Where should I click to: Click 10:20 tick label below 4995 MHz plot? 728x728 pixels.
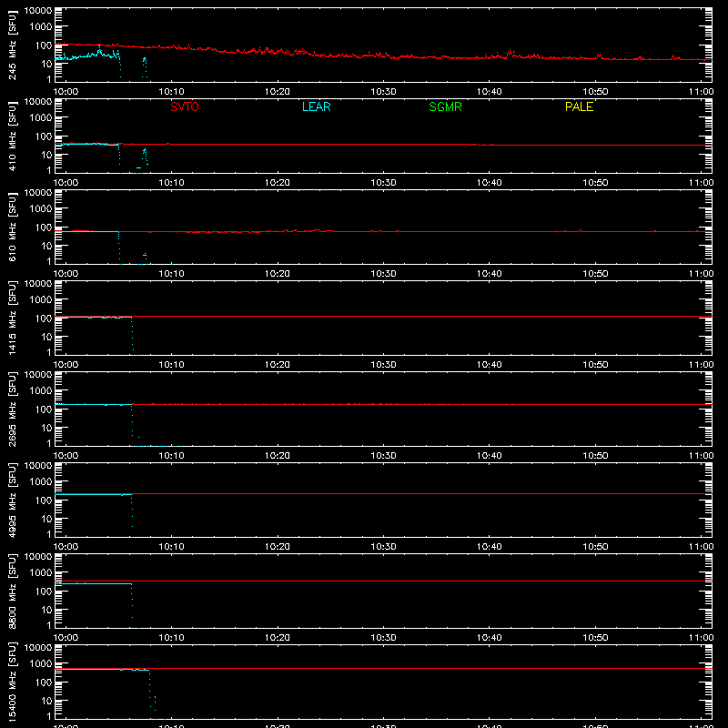278,547
